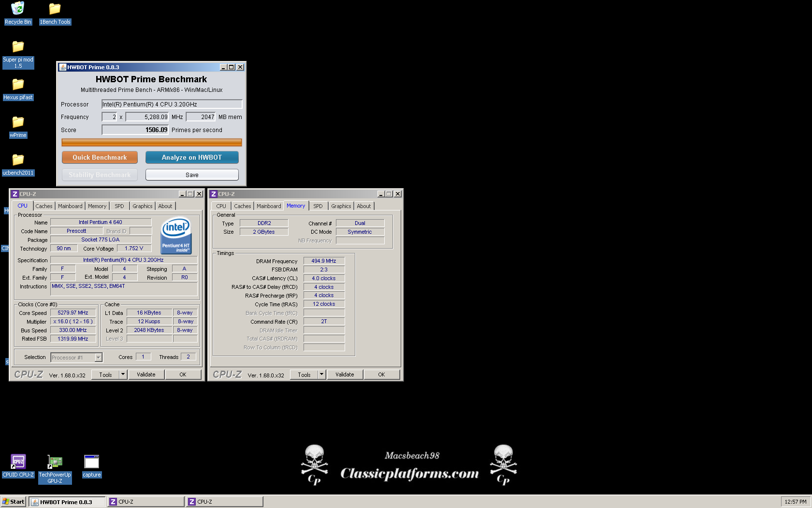Open the About tab in right CPU-Z window
Viewport: 812px width, 508px height.
coord(364,206)
